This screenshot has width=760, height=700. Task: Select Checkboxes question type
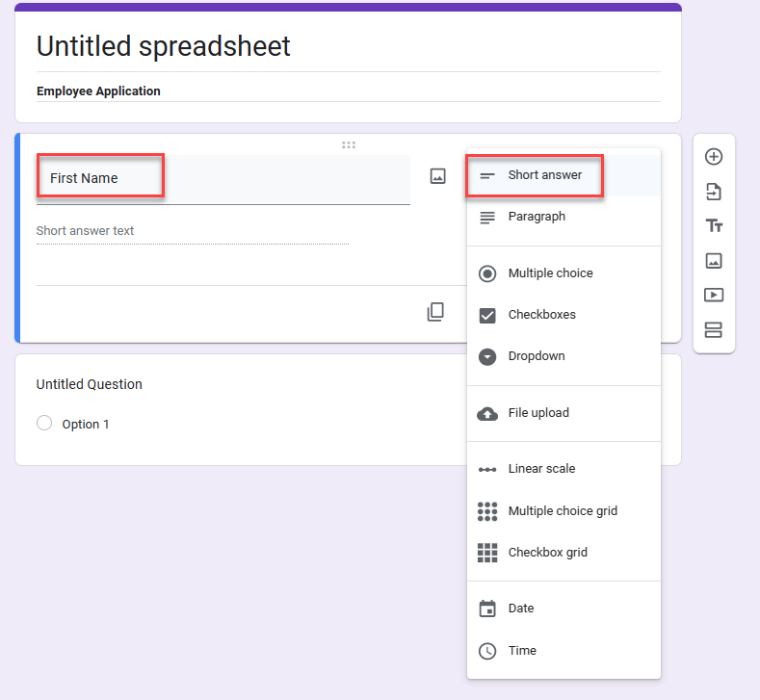(x=540, y=315)
